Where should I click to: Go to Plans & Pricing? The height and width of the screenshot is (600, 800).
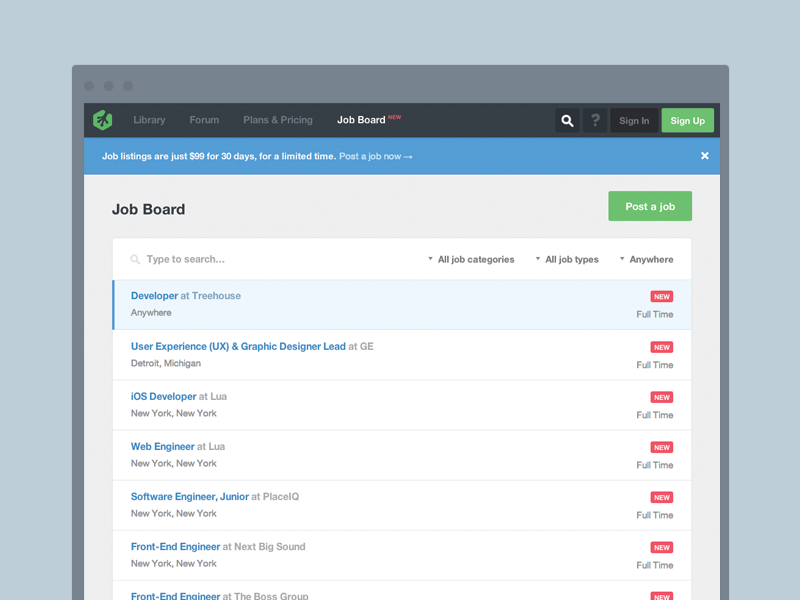click(x=278, y=120)
